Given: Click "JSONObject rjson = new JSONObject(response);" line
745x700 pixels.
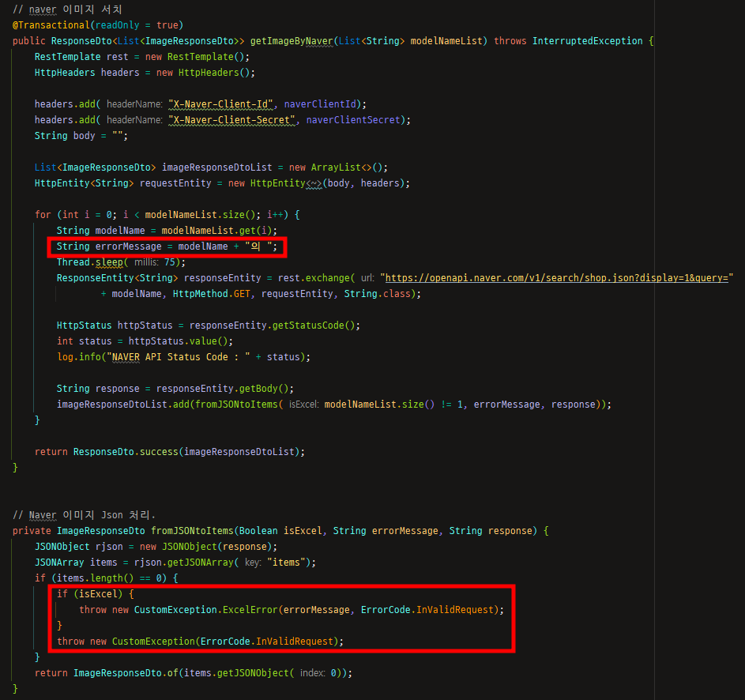Looking at the screenshot, I should (x=156, y=547).
